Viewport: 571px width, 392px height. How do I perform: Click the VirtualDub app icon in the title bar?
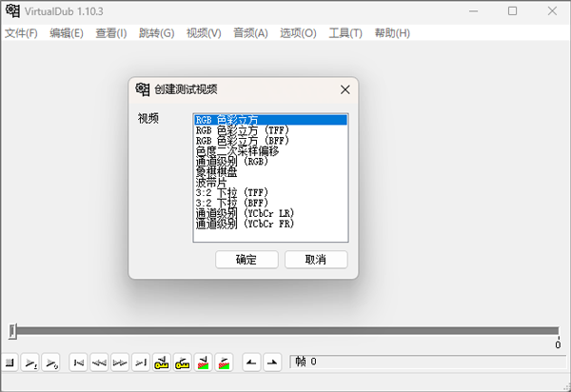pos(12,10)
